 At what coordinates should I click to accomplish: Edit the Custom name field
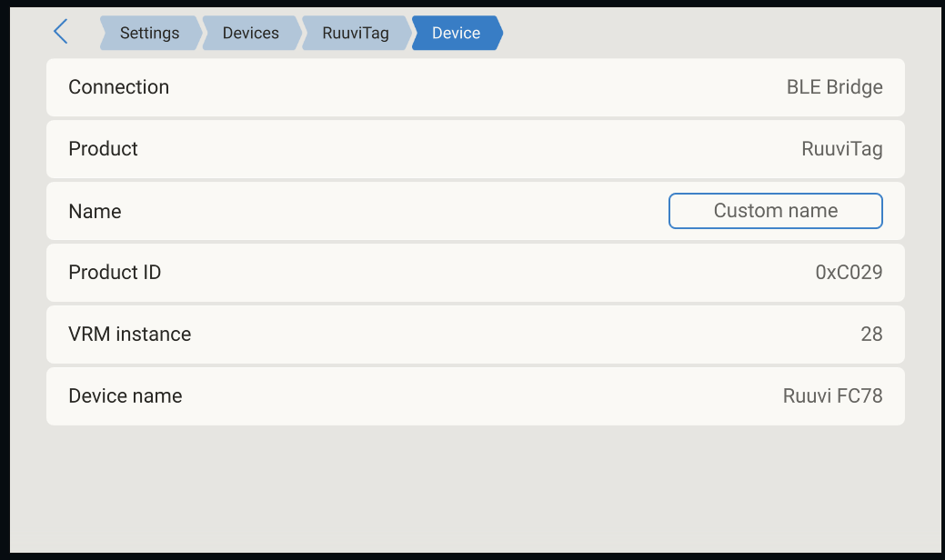[x=776, y=211]
